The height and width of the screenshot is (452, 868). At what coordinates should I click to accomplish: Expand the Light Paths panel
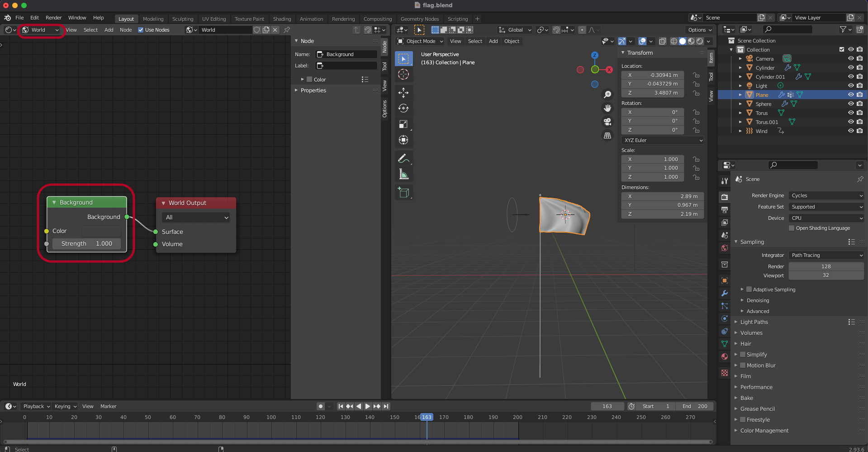click(754, 322)
